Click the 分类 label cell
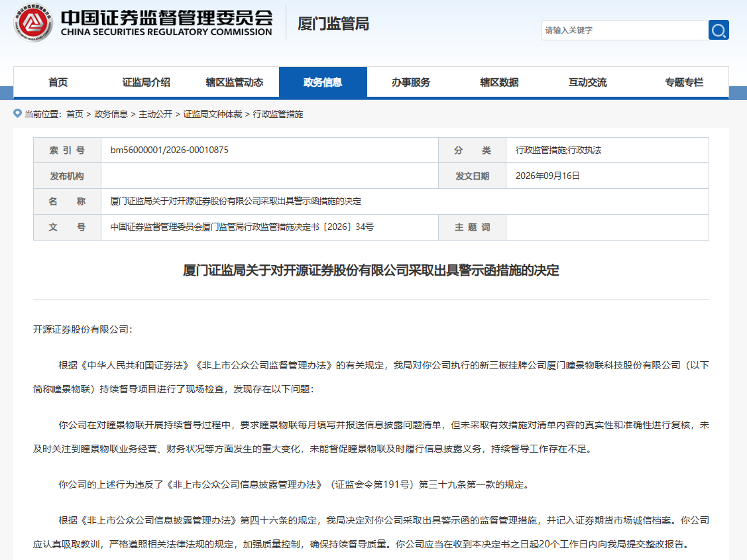Image resolution: width=747 pixels, height=560 pixels. click(472, 150)
